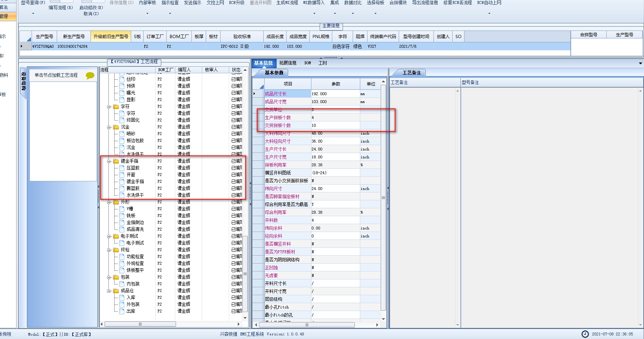This screenshot has height=339, width=644.
Task: Select the 字符 folder icon
Action: point(116,107)
